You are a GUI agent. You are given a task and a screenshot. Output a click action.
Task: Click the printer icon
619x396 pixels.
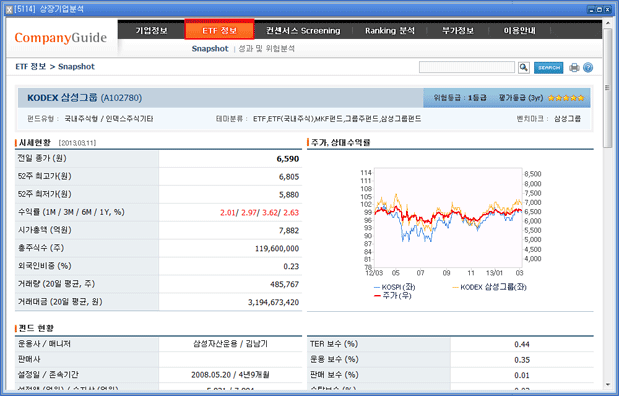(574, 68)
